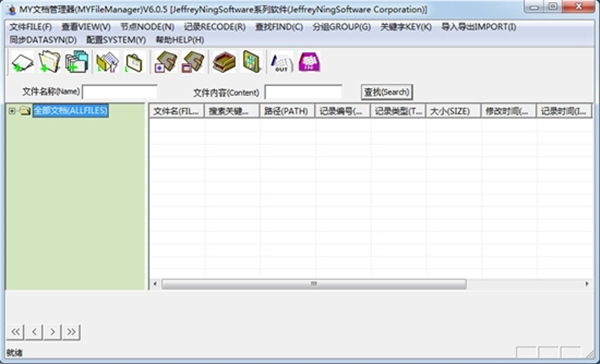
Task: Open the 帮助HELP(H) menu
Action: (179, 40)
